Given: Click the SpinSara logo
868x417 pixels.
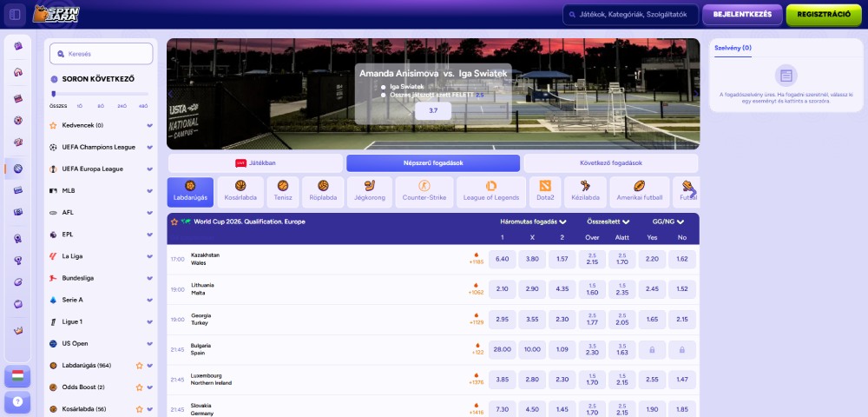Looking at the screenshot, I should click(56, 15).
